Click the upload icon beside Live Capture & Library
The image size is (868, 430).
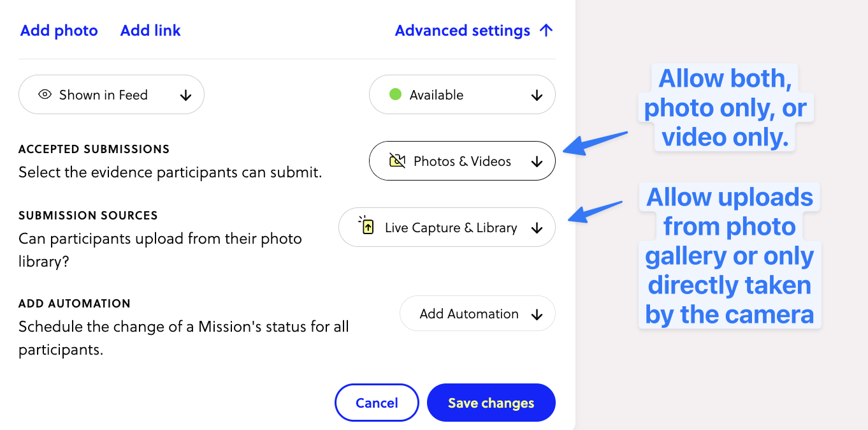tap(367, 226)
